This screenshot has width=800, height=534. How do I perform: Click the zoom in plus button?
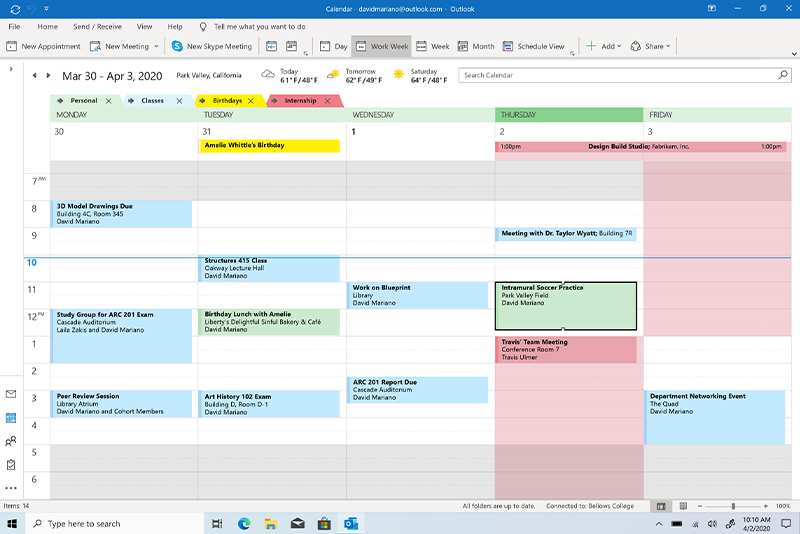pyautogui.click(x=766, y=506)
